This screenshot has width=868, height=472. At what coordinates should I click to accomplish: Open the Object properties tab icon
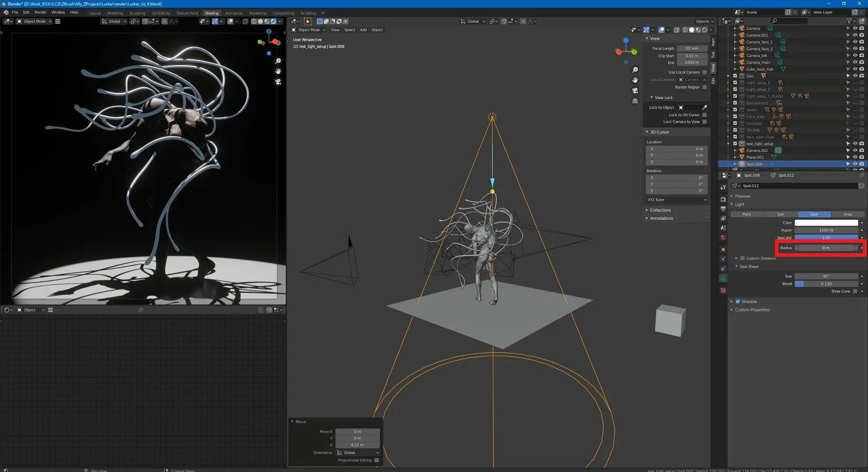[x=723, y=250]
